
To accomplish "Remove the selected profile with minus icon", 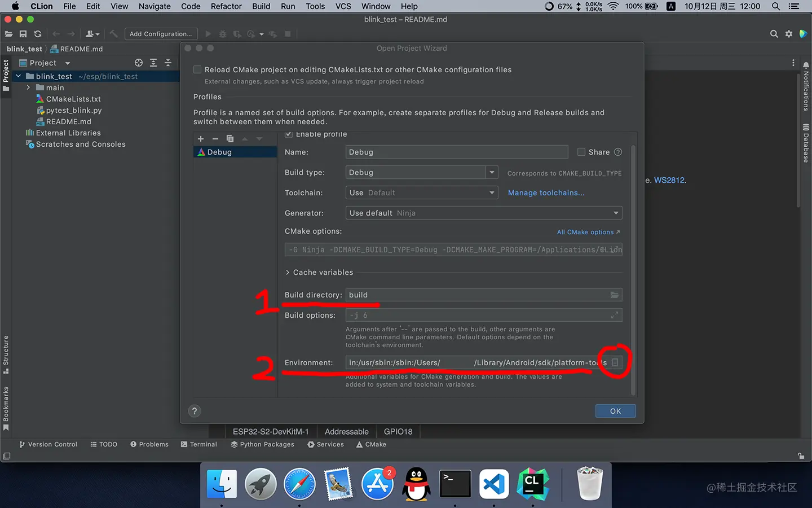I will [x=215, y=138].
